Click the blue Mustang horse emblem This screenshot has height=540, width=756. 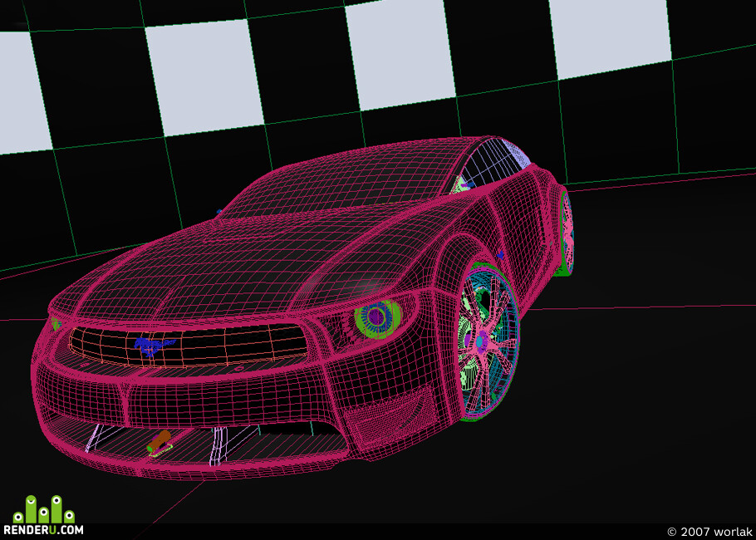coord(155,346)
